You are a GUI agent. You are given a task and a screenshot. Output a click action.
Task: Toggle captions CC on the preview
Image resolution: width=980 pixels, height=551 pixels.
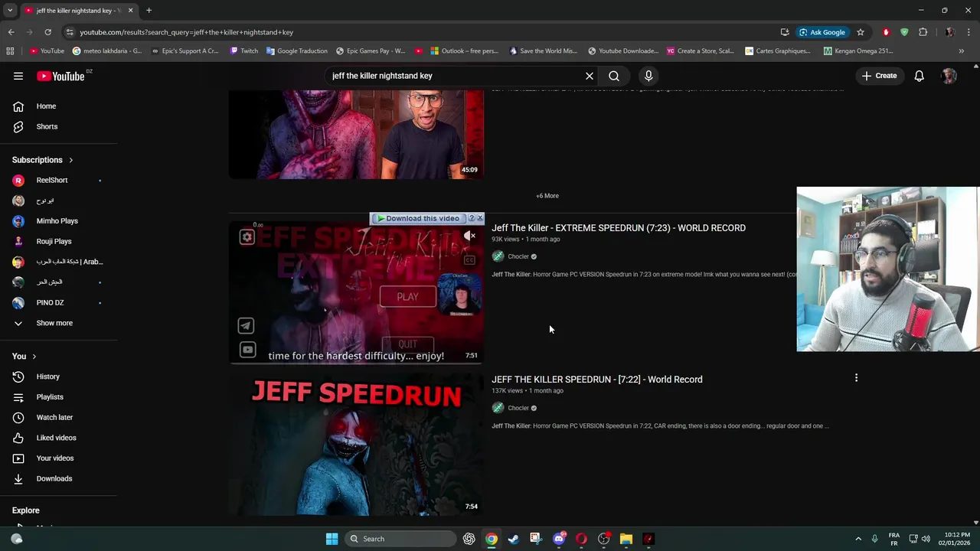pos(469,260)
